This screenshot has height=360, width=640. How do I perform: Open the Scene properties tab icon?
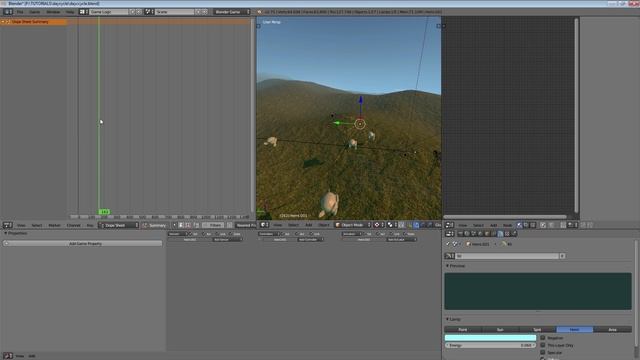point(473,234)
